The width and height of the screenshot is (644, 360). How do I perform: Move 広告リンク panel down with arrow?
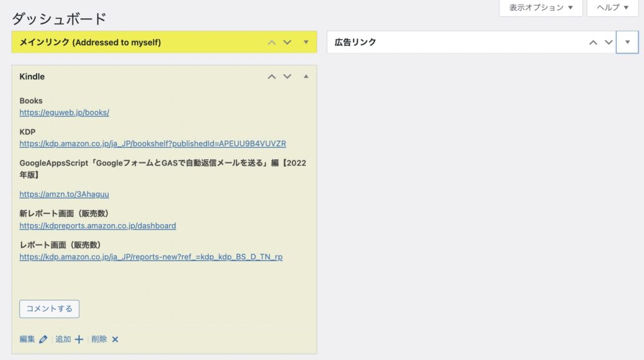coord(608,42)
